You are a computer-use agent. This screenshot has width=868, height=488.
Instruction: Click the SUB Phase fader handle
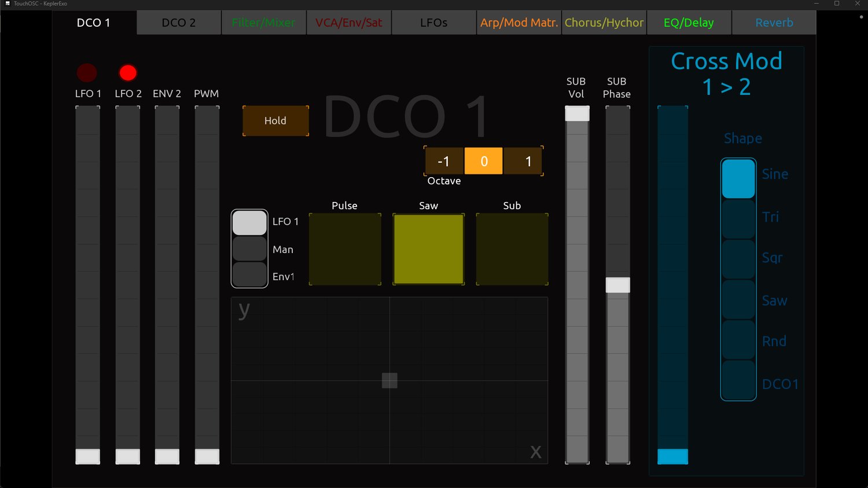coord(618,285)
